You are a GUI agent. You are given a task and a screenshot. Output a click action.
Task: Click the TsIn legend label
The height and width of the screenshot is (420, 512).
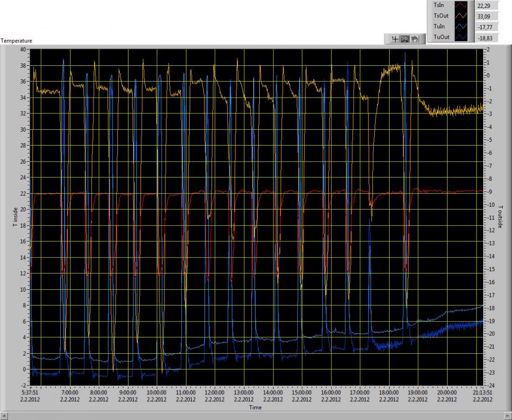(x=440, y=5)
